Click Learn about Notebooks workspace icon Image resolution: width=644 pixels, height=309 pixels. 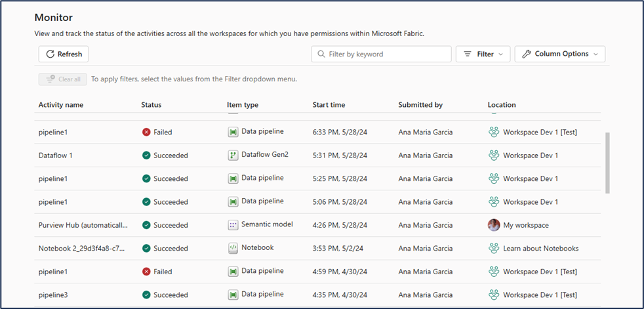tap(494, 248)
